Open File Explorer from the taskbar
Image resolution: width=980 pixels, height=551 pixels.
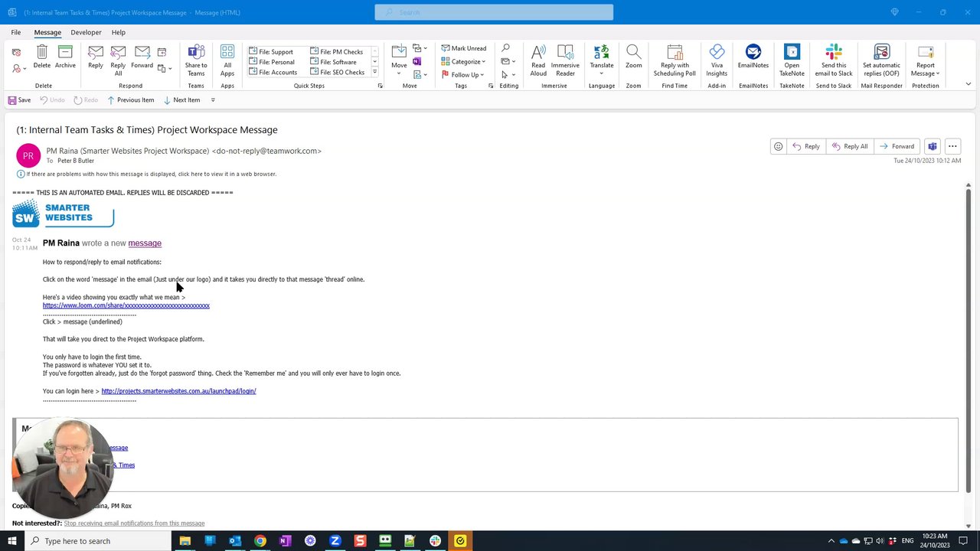[185, 541]
